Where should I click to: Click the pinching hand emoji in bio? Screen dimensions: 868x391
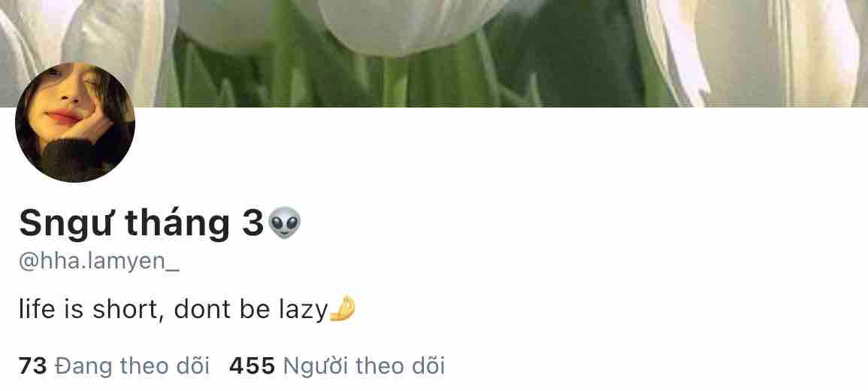[x=342, y=309]
